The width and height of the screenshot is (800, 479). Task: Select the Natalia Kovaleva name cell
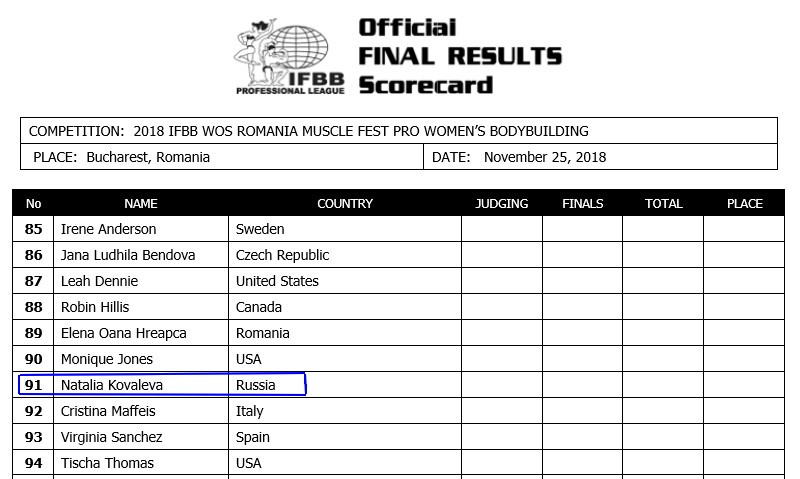coord(141,385)
